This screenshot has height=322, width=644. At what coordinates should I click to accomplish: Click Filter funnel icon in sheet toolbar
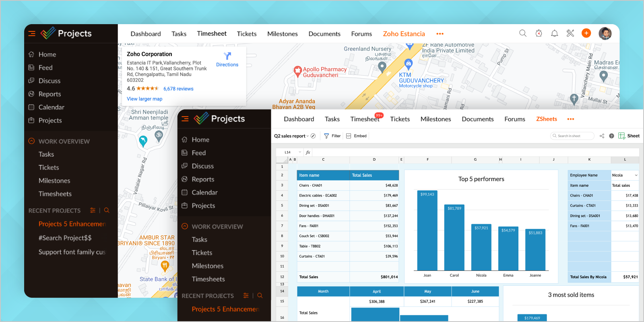click(x=326, y=136)
